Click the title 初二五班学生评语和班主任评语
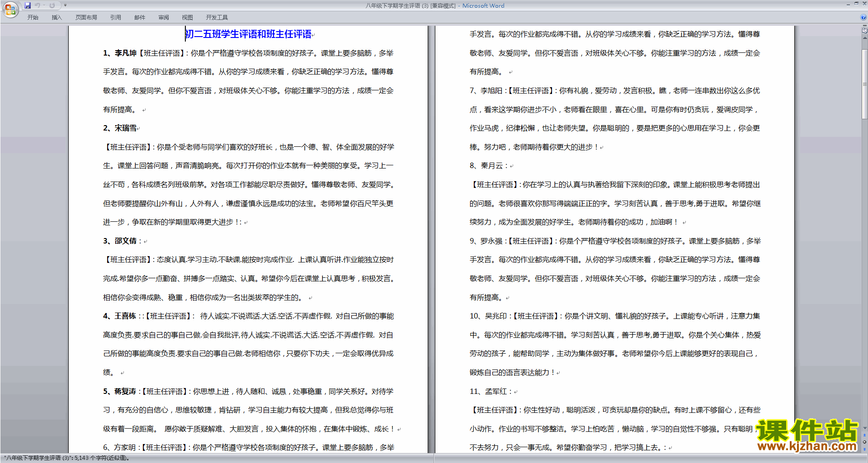 click(249, 34)
